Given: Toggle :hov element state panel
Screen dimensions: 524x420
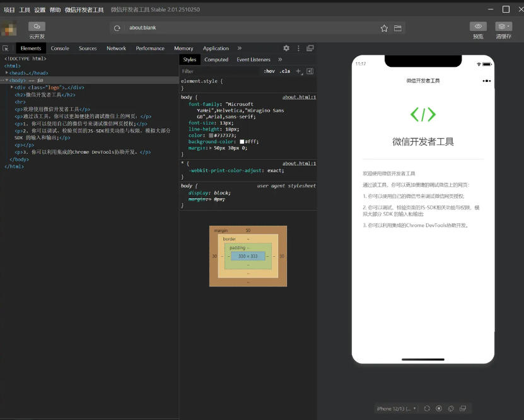Looking at the screenshot, I should pos(269,71).
